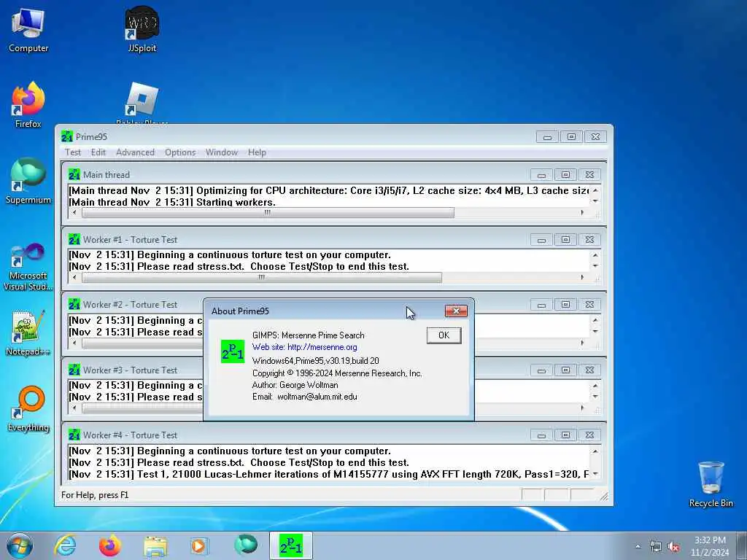Select the Supermium desktop shortcut
Viewport: 747px width, 560px height.
28,181
